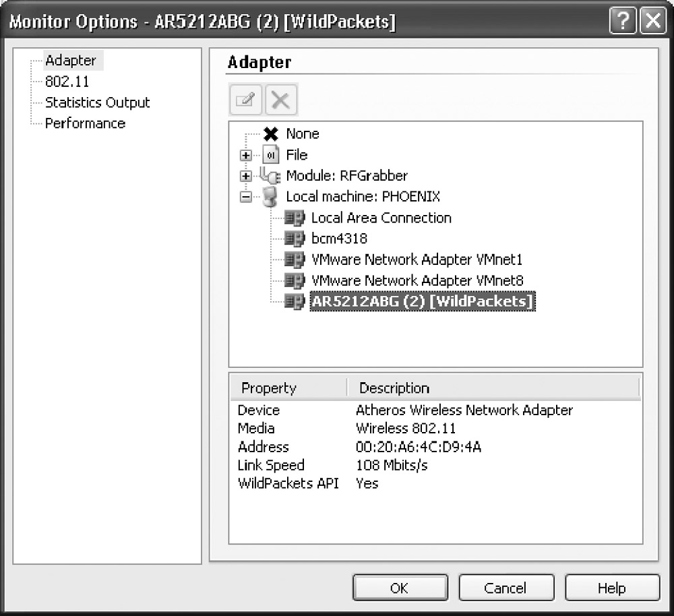Click the black X icon beside None
The image size is (674, 616).
click(271, 134)
